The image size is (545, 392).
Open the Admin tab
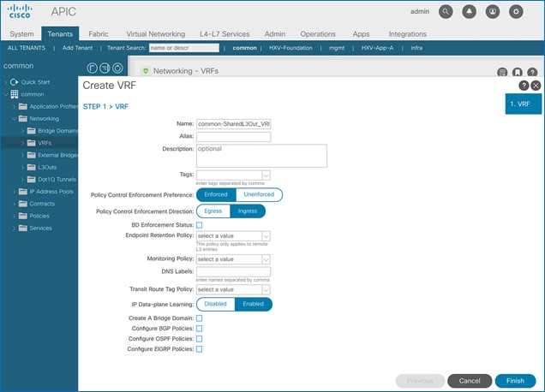coord(274,34)
